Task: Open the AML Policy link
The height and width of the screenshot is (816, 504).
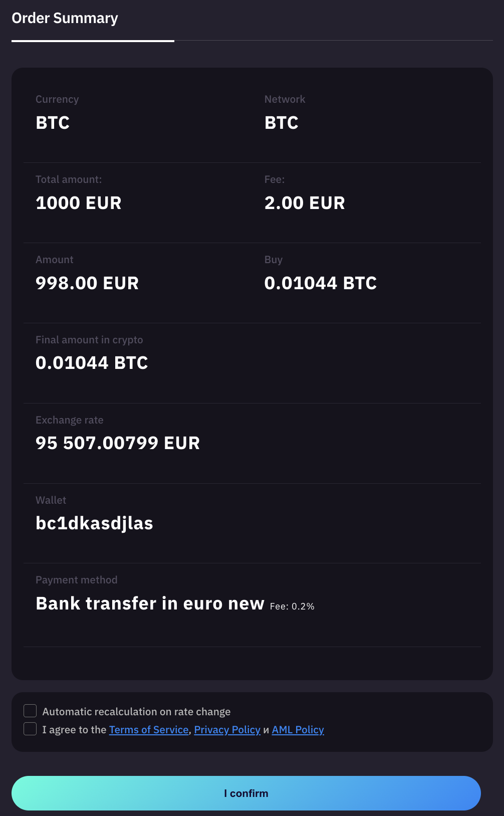Action: pyautogui.click(x=298, y=730)
